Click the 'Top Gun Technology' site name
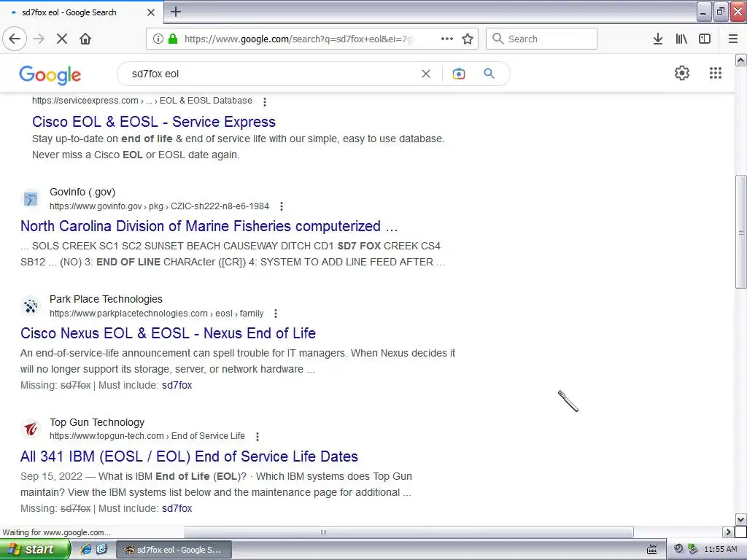747x560 pixels. tap(97, 422)
